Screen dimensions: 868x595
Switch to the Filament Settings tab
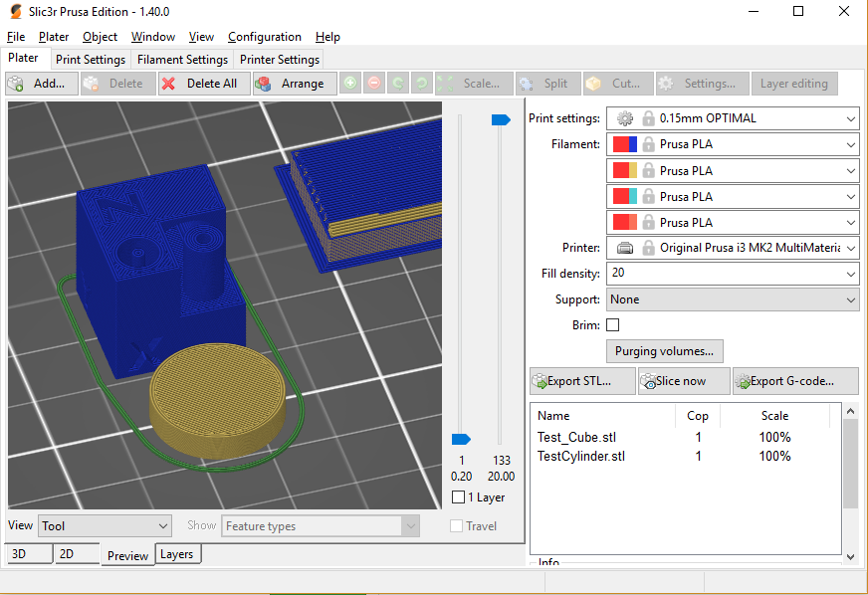click(183, 60)
